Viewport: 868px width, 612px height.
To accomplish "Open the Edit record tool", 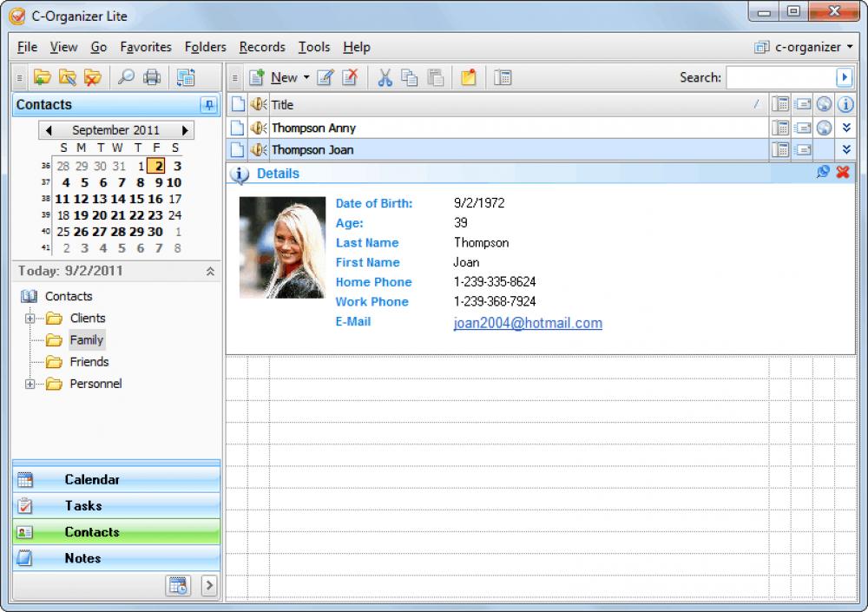I will [325, 77].
